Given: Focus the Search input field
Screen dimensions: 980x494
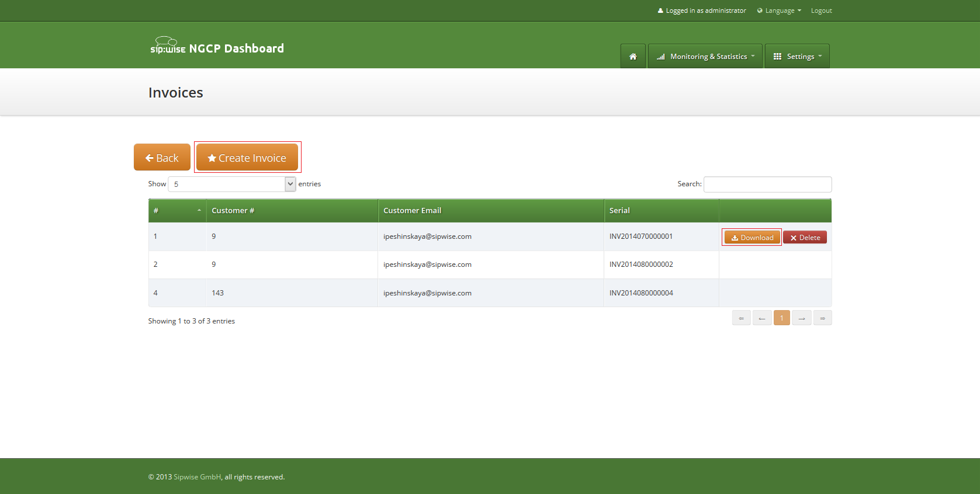Looking at the screenshot, I should (767, 184).
